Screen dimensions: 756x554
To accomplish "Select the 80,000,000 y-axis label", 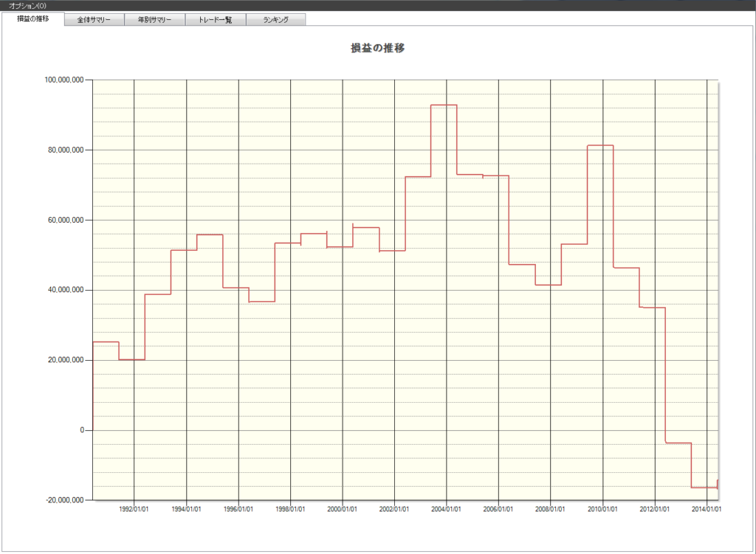I will click(x=66, y=150).
